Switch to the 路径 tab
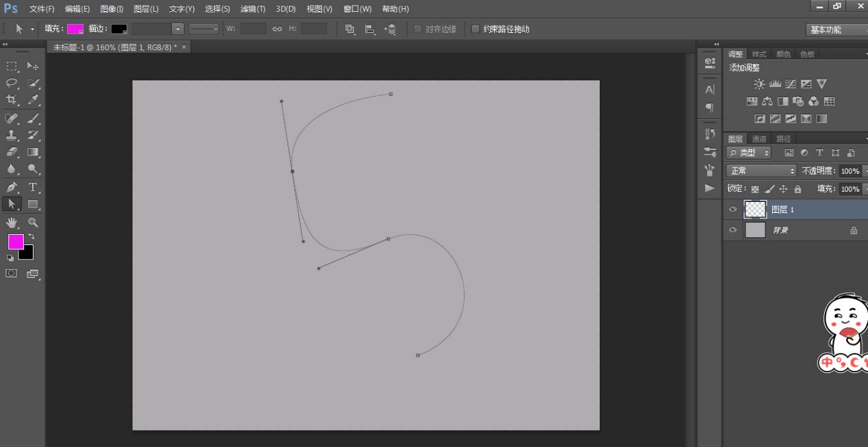 pos(783,139)
